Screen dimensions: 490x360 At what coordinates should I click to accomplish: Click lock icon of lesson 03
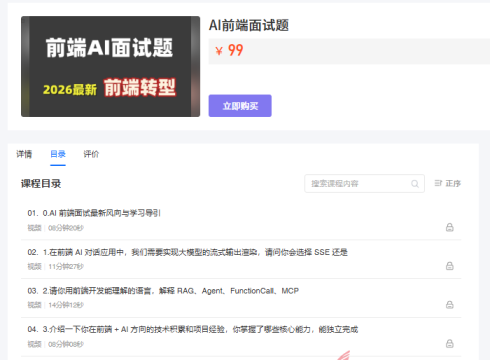pyautogui.click(x=450, y=305)
